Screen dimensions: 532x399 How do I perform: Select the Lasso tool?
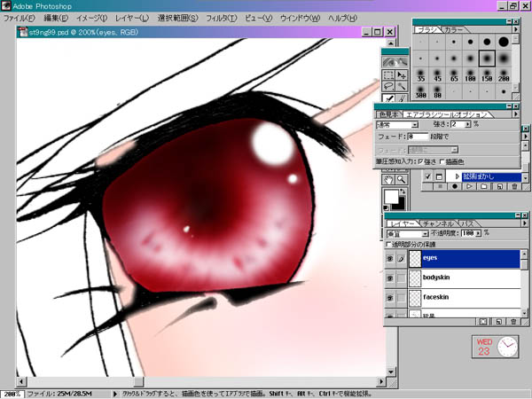(x=388, y=87)
